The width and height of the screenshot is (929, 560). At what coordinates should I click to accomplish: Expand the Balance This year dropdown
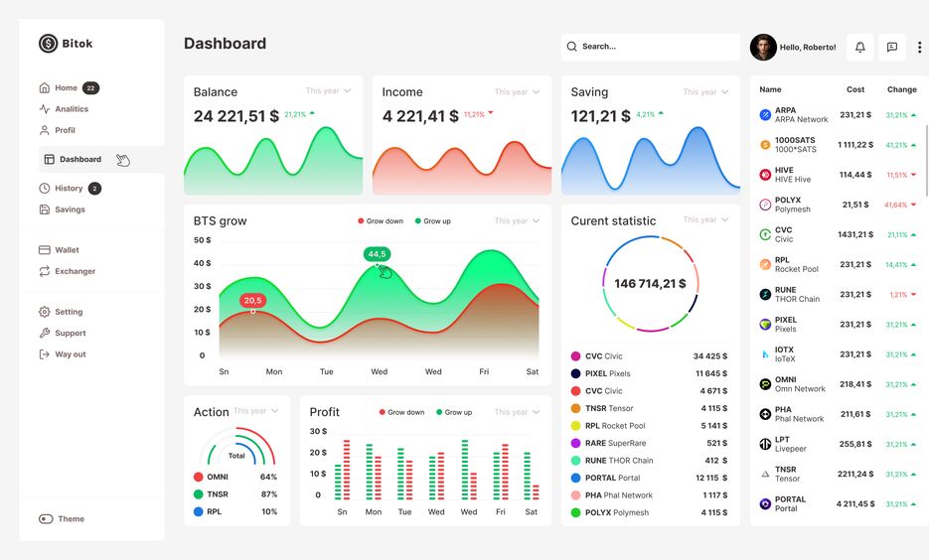328,90
